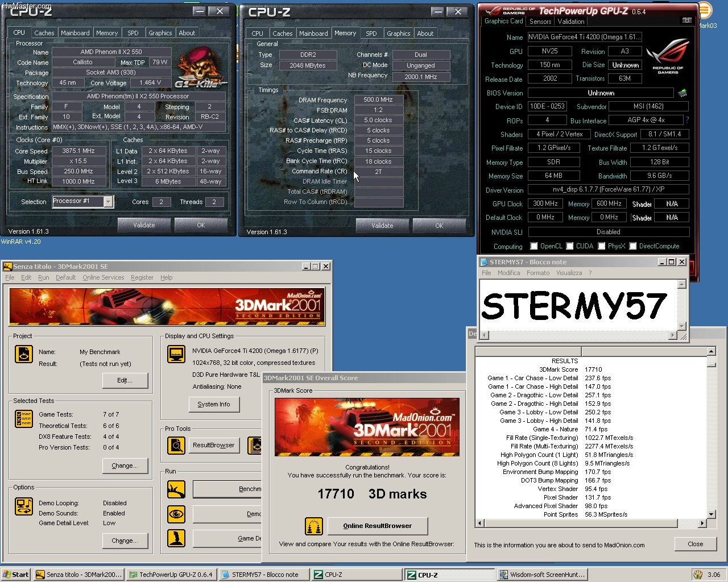The width and height of the screenshot is (728, 582).
Task: Switch to Wisdom-soft ScreenHunter taskbar item
Action: tap(543, 575)
